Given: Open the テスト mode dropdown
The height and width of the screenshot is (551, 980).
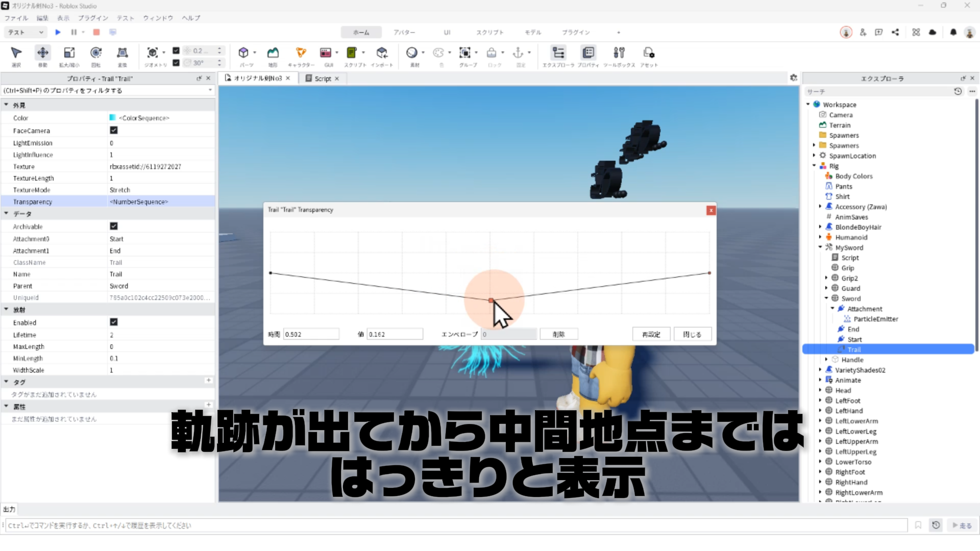Looking at the screenshot, I should [x=26, y=32].
